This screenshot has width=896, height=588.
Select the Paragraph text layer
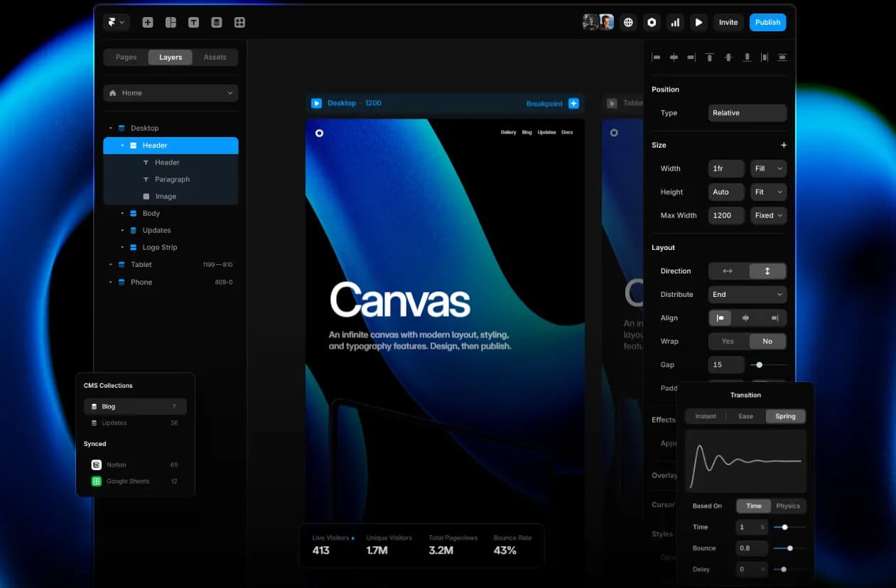click(x=171, y=180)
